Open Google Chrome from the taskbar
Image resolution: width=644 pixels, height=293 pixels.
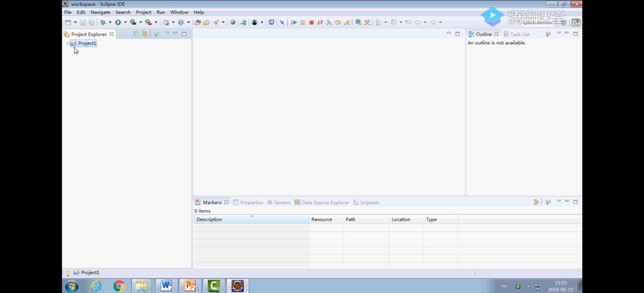pyautogui.click(x=119, y=286)
